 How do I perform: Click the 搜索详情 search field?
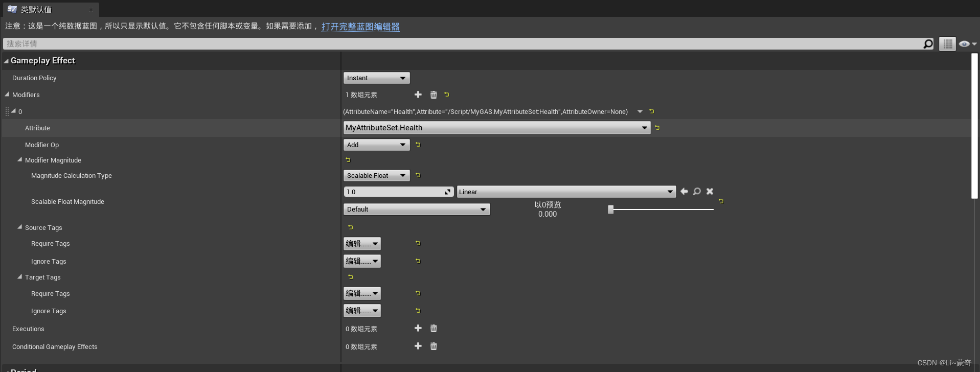pyautogui.click(x=463, y=44)
